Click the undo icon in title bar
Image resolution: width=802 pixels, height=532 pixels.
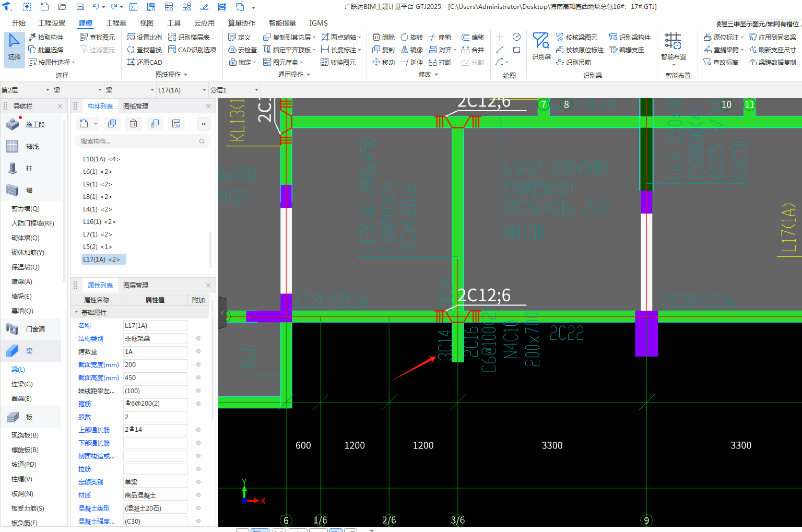(96, 7)
